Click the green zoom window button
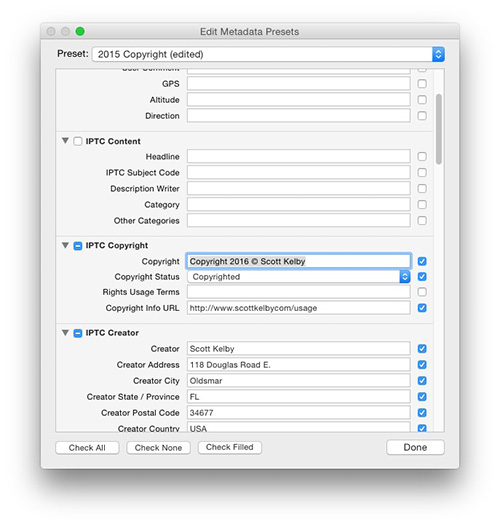Viewport: 500px width, 527px height. tap(80, 31)
